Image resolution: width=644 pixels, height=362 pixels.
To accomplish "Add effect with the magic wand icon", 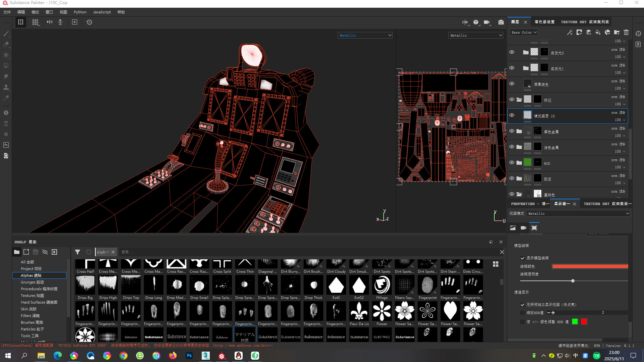I will tap(570, 32).
